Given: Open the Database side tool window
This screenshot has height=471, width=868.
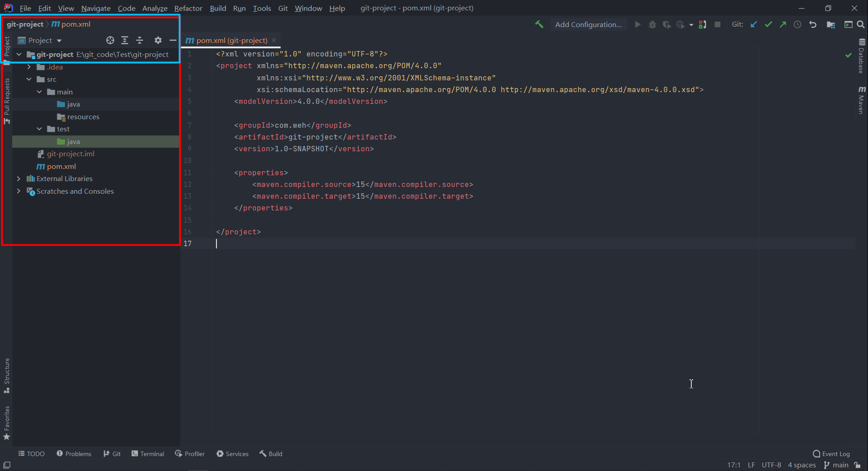Looking at the screenshot, I should click(862, 56).
